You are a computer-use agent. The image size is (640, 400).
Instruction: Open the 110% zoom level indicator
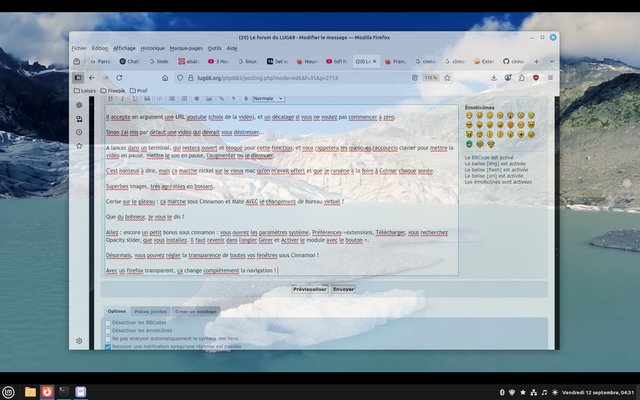[430, 77]
